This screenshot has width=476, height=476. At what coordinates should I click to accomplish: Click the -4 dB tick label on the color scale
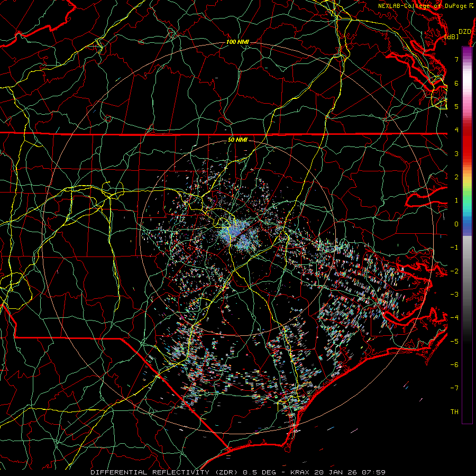coord(454,318)
